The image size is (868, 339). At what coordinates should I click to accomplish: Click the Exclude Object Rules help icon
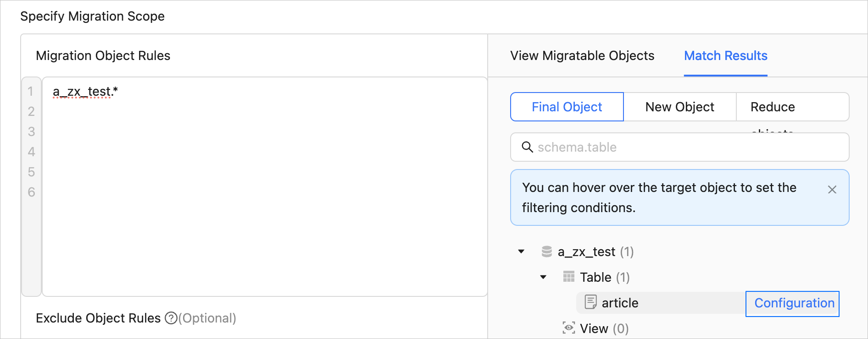point(171,318)
